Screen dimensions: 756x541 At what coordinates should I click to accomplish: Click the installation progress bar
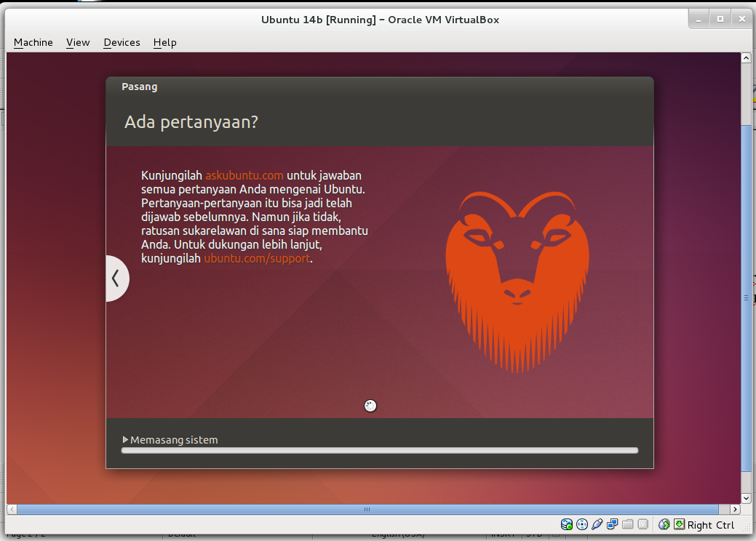[378, 451]
